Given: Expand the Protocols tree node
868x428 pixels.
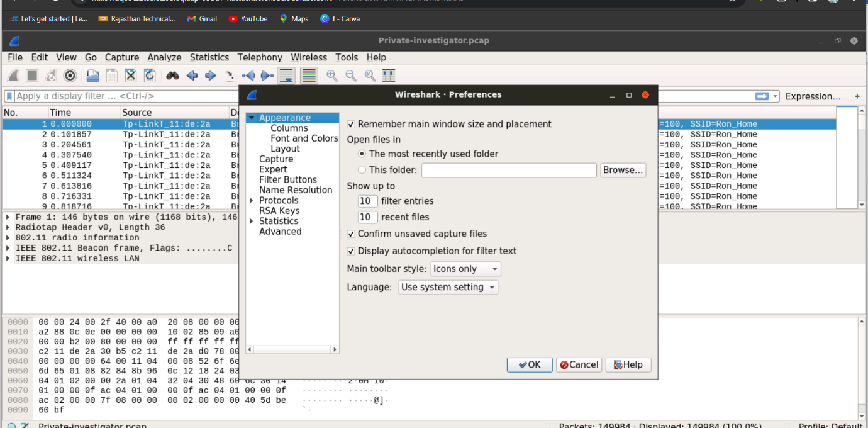Looking at the screenshot, I should coord(252,201).
